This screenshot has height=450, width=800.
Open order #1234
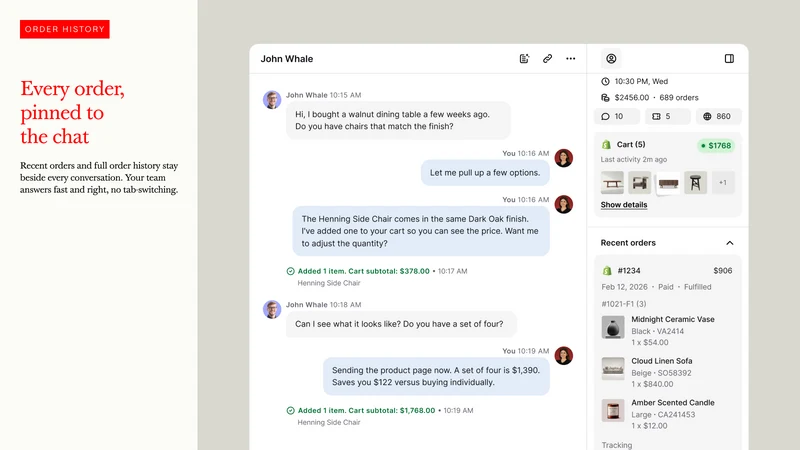(x=629, y=271)
